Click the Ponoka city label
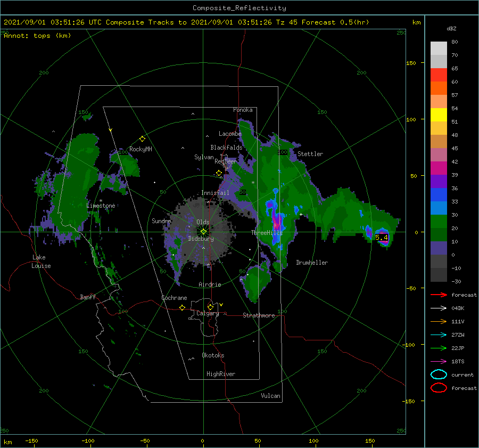 click(243, 110)
